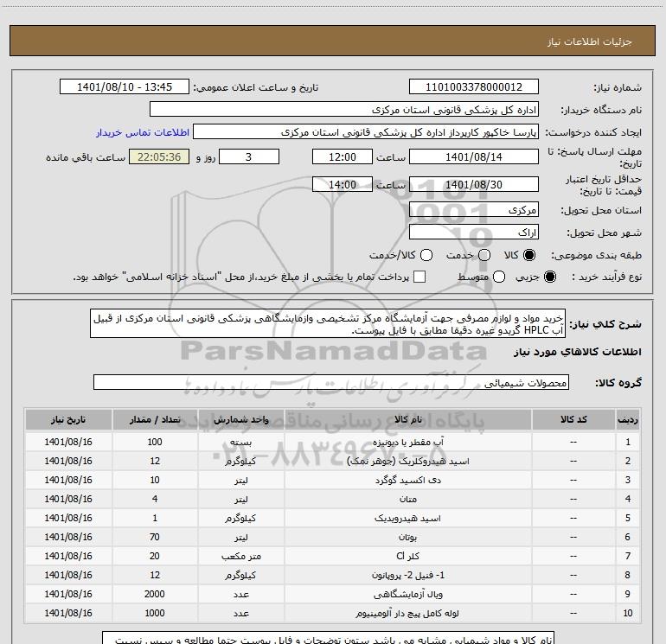Click quantity 1000 in the aluminum tube row
Viewport: 666px width, 644px height.
[155, 613]
